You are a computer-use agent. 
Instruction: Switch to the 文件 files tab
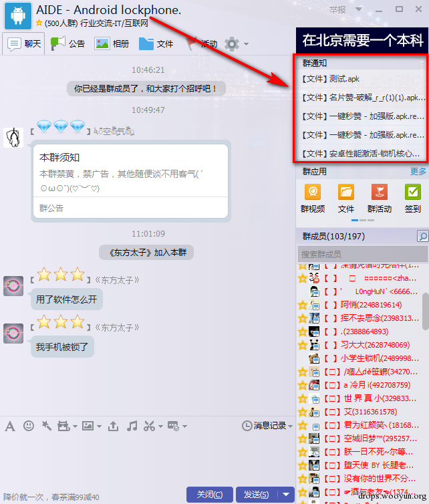click(156, 43)
